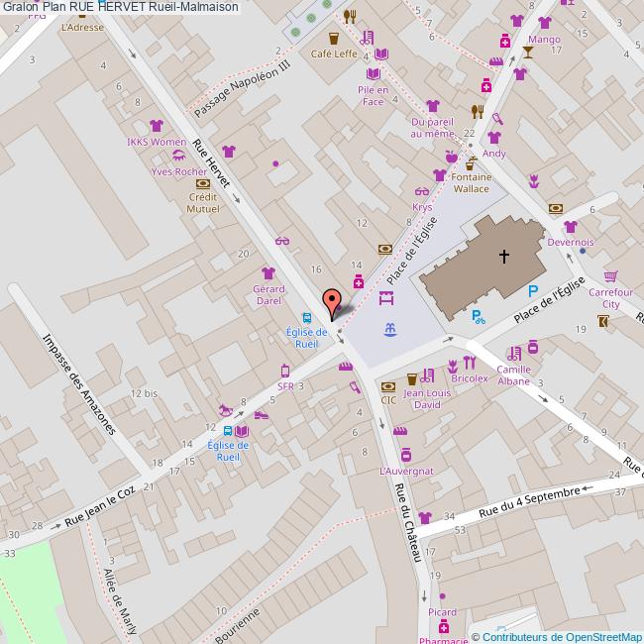Select the IKKS Women clothing icon
This screenshot has width=644, height=644.
156,126
